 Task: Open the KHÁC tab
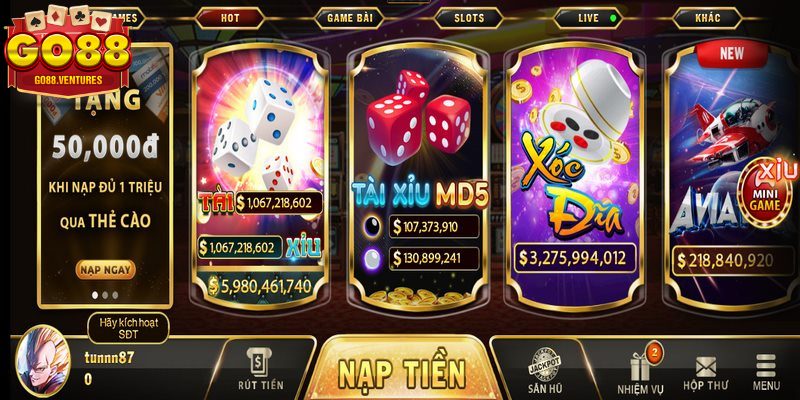[x=708, y=18]
